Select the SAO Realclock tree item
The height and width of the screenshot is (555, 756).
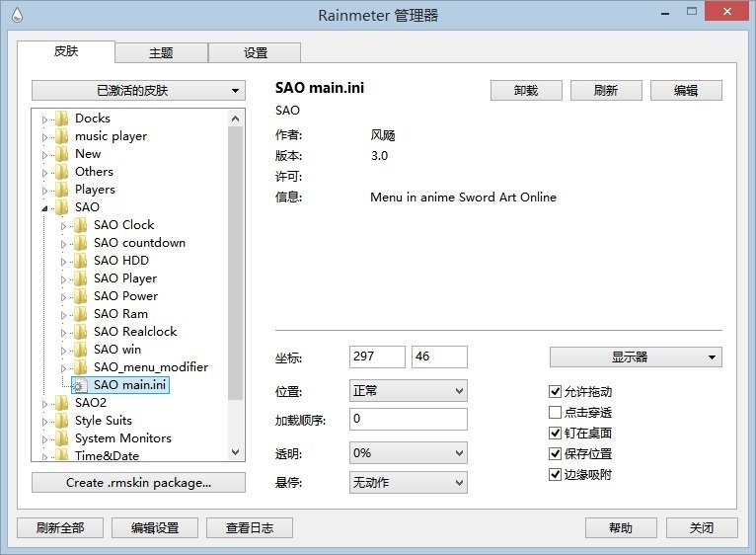135,332
